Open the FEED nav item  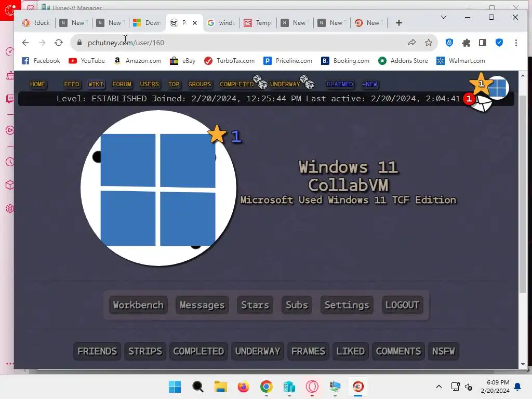coord(72,84)
